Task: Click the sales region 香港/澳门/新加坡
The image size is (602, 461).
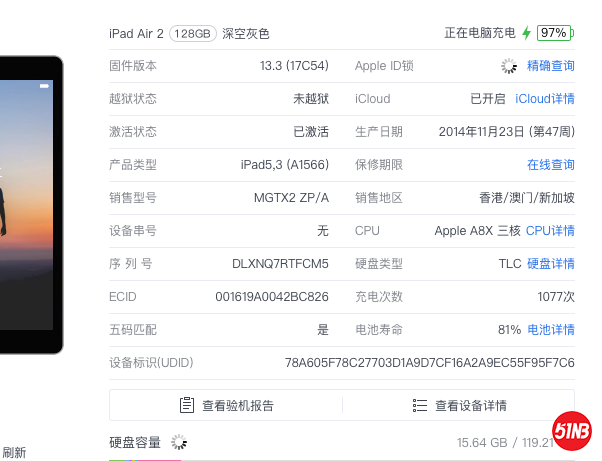Action: pyautogui.click(x=527, y=198)
